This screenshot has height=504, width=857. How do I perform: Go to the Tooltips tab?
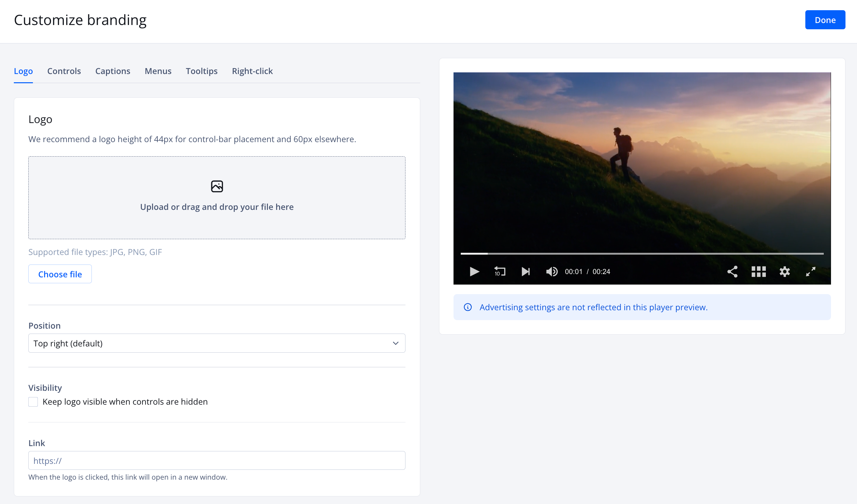[x=201, y=71]
